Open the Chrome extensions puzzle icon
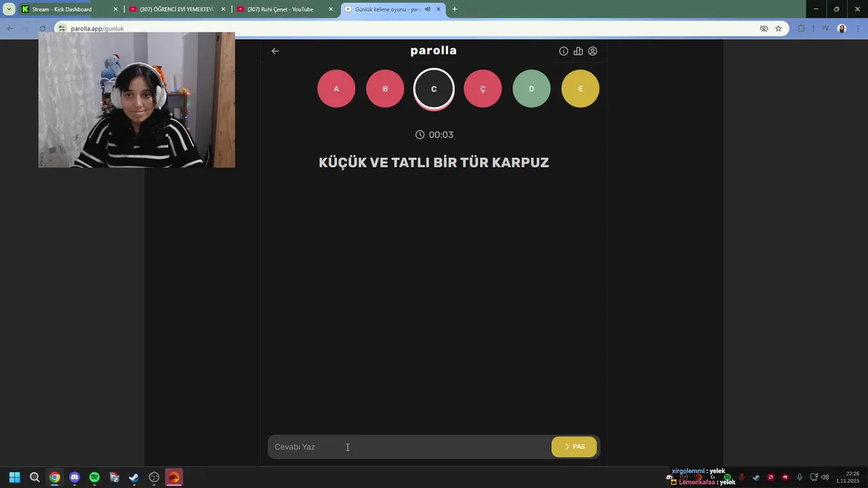This screenshot has width=868, height=488. (x=802, y=28)
